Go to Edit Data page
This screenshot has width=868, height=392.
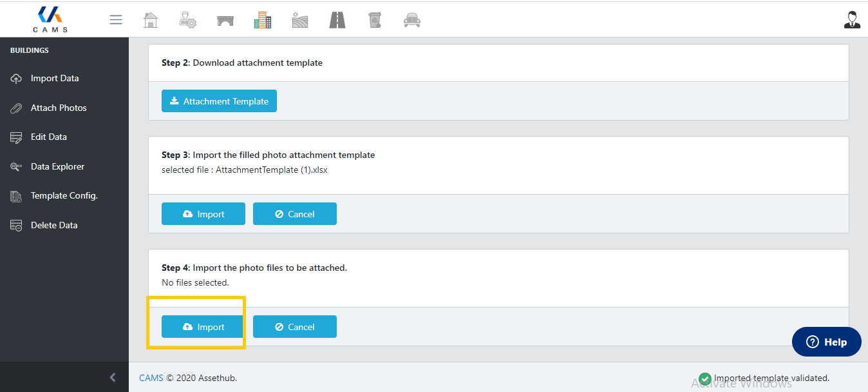point(49,137)
